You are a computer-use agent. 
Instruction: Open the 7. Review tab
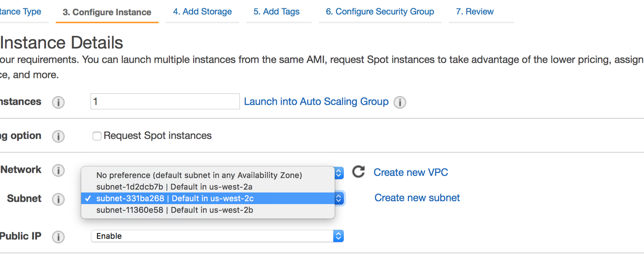pos(475,12)
